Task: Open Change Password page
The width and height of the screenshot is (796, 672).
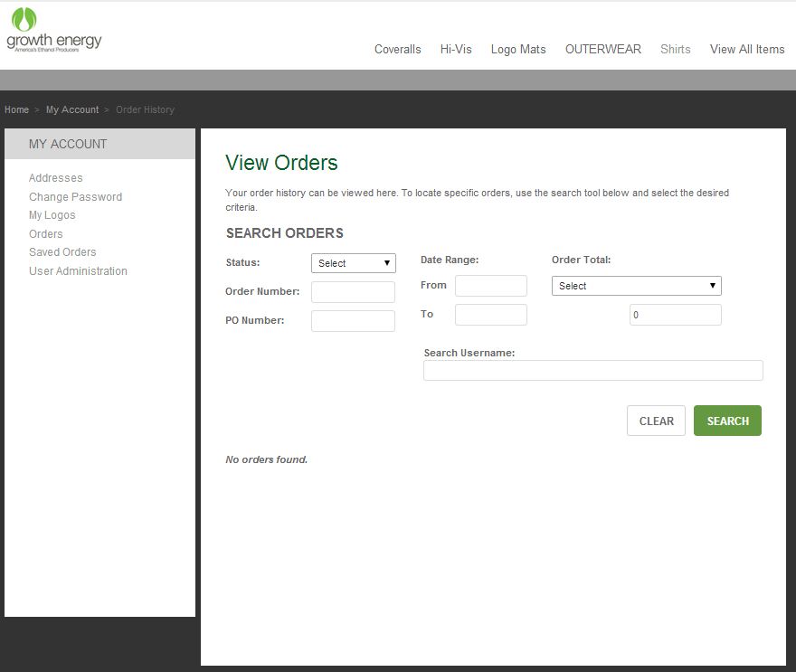Action: tap(75, 197)
